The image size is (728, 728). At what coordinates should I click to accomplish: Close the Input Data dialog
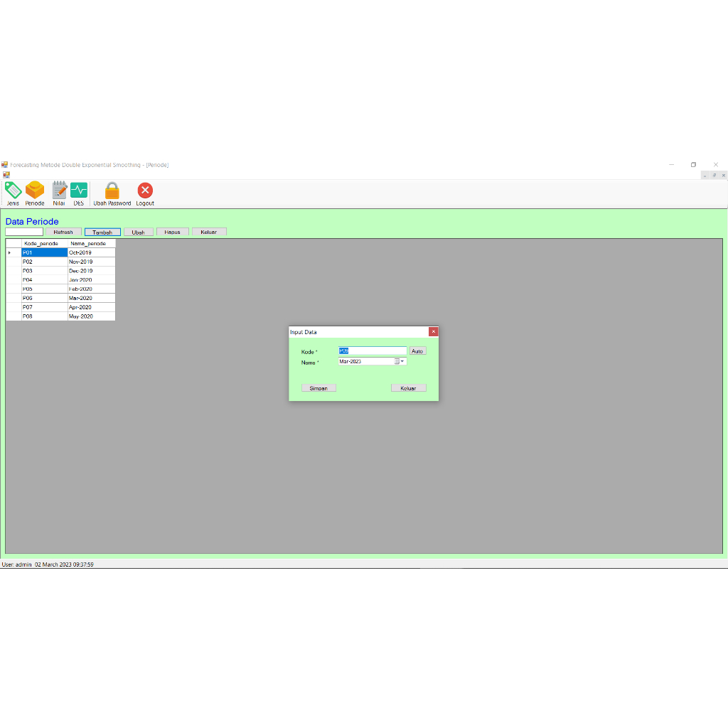click(x=433, y=331)
